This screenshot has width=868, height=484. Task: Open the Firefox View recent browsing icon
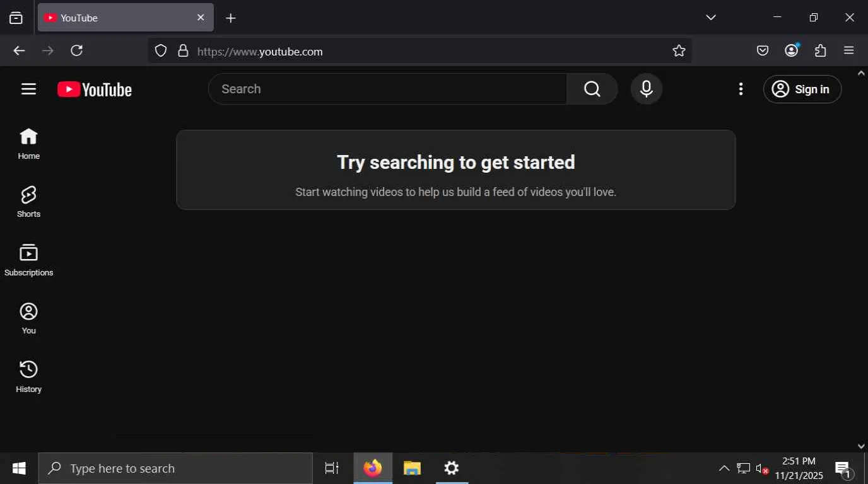16,18
